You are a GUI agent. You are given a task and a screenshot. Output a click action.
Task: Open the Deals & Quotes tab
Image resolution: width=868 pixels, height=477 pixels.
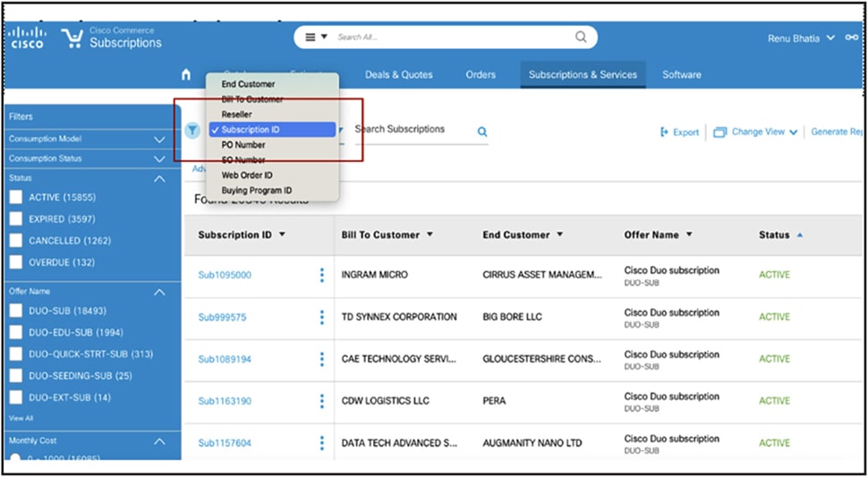(x=398, y=74)
